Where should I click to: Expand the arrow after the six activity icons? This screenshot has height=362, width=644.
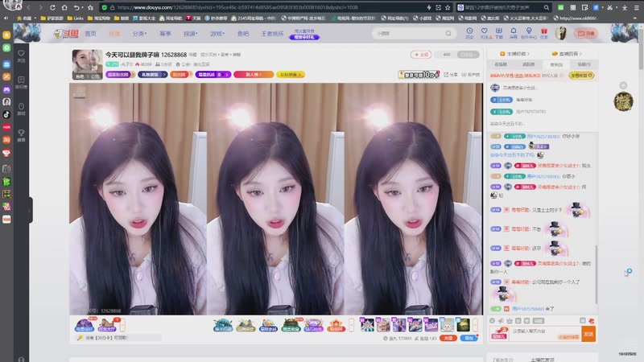point(351,325)
